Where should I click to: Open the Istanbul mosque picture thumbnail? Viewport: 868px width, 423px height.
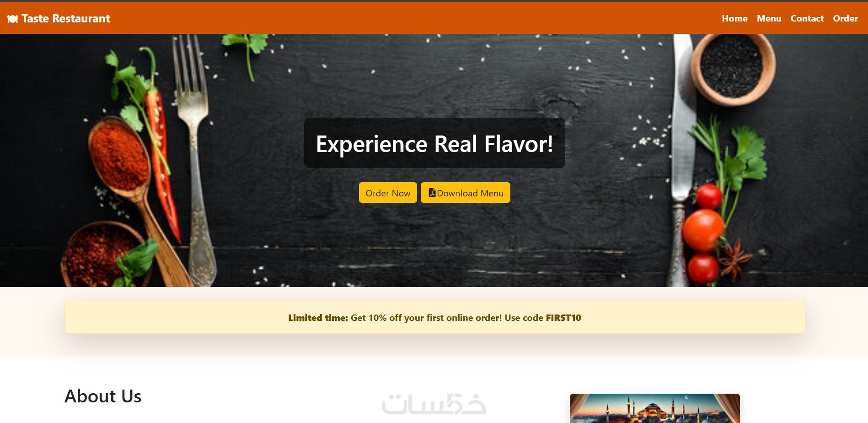654,408
